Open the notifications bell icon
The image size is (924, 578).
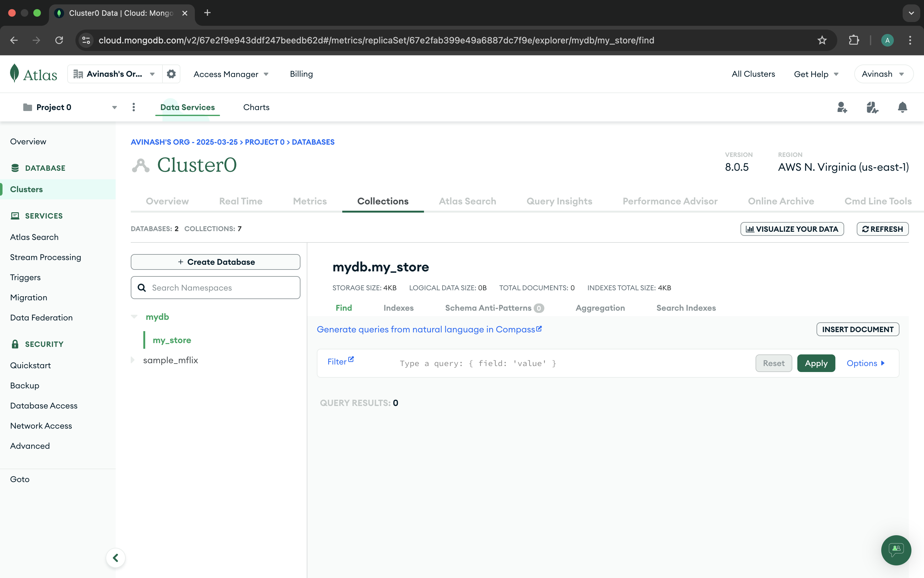(902, 108)
